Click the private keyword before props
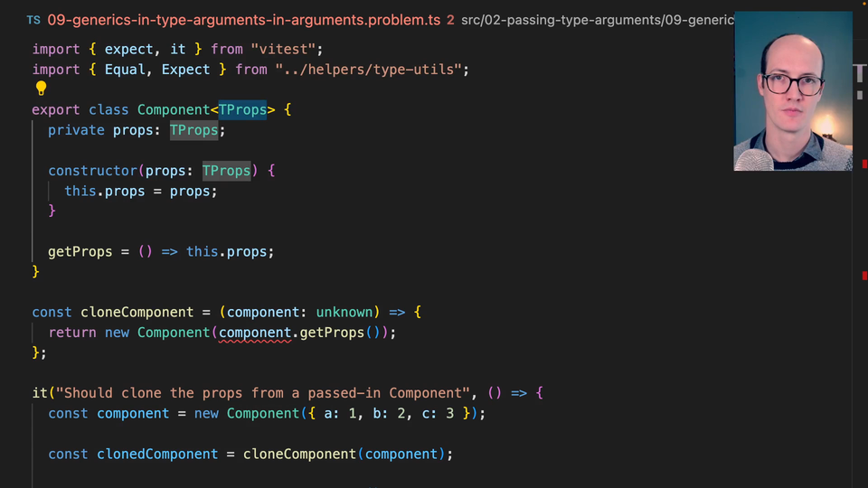The height and width of the screenshot is (488, 868). [x=76, y=130]
